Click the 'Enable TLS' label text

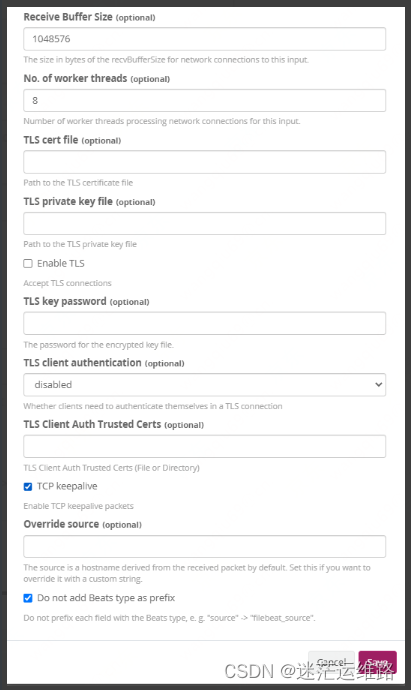tap(61, 264)
